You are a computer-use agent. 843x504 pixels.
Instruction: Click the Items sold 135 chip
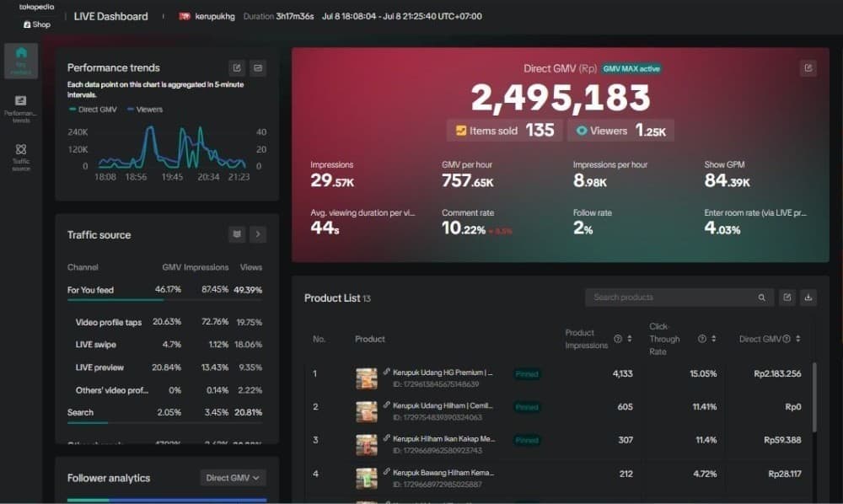click(x=504, y=131)
